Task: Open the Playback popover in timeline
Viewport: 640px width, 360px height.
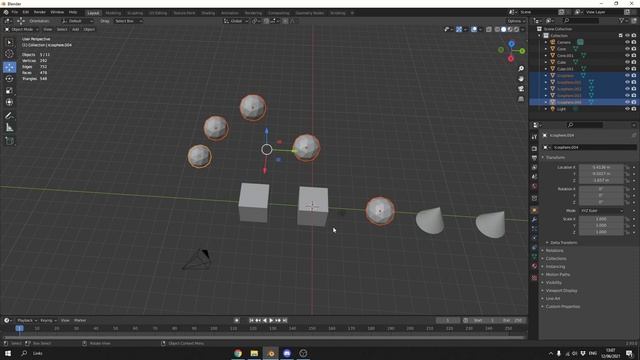Action: click(27, 320)
